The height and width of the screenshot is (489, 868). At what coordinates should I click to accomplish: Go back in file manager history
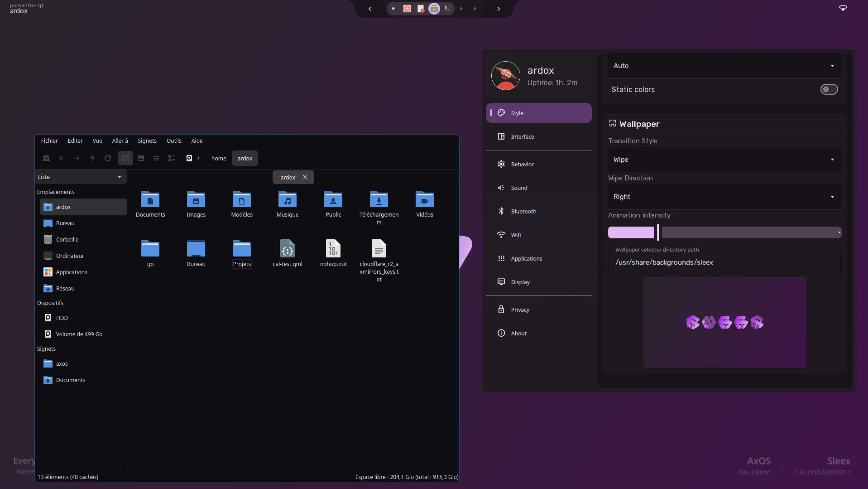(x=62, y=158)
